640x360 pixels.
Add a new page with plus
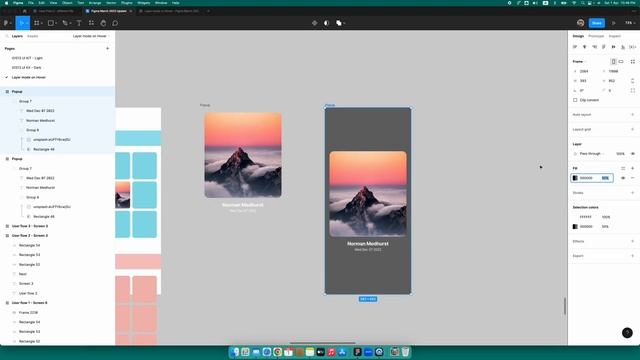coord(107,49)
